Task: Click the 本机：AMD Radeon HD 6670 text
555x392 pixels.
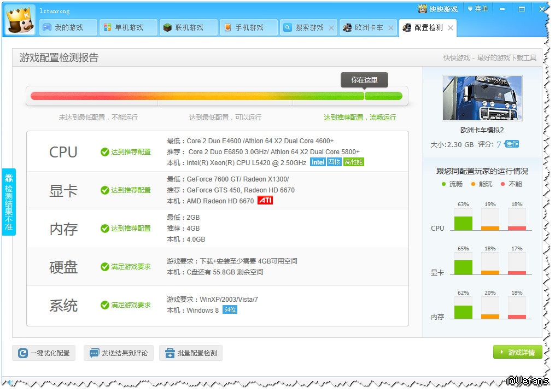Action: pyautogui.click(x=211, y=201)
